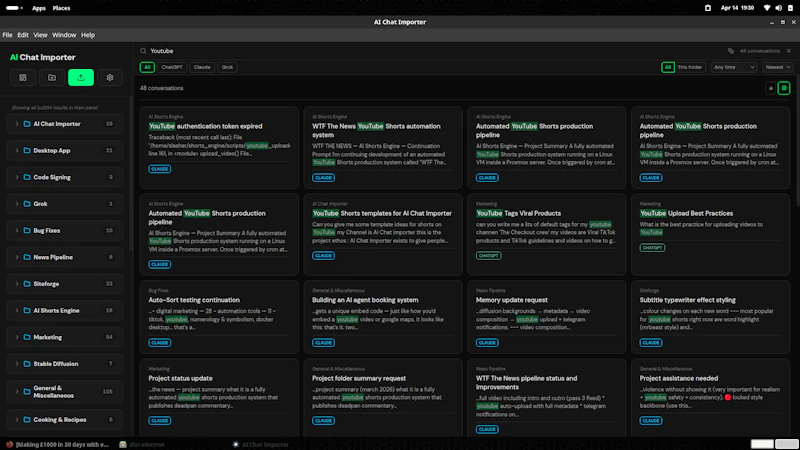Click the CHATGPT tag on YouTube Tags card
The image size is (800, 450).
pyautogui.click(x=488, y=256)
